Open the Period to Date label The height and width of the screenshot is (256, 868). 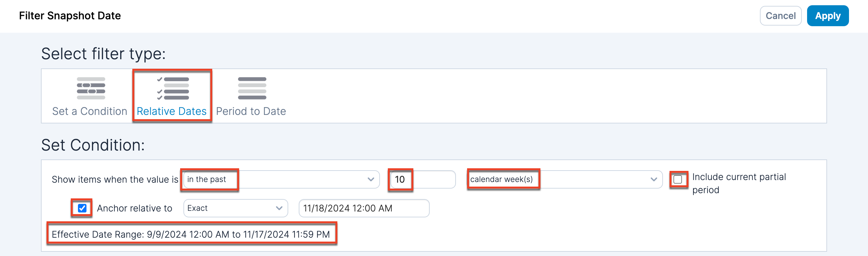point(251,111)
